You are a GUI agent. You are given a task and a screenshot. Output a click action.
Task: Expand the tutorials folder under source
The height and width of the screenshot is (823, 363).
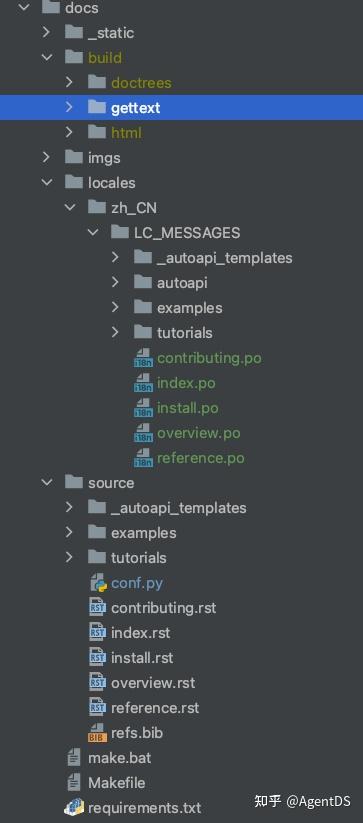coord(69,557)
